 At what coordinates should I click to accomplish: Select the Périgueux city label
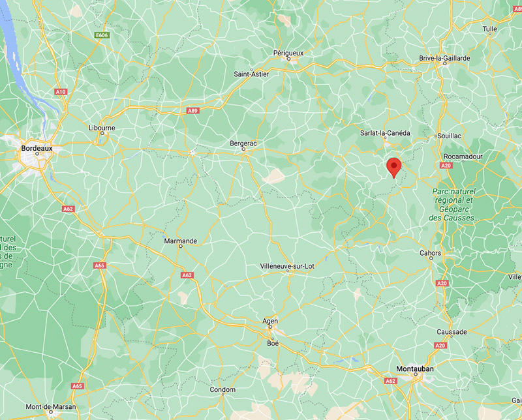point(288,53)
